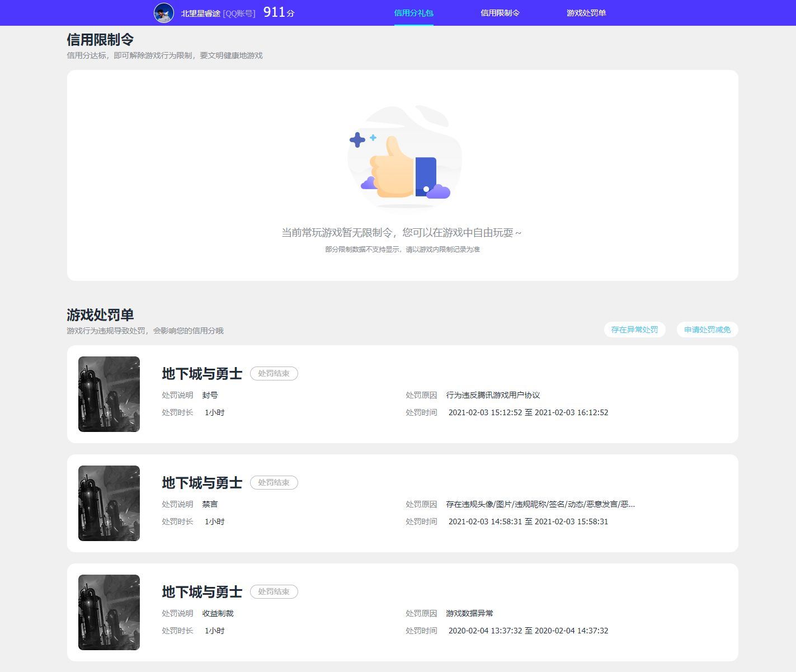Viewport: 796px width, 672px height.
Task: Click the 申请处罚减免 button
Action: 706,330
